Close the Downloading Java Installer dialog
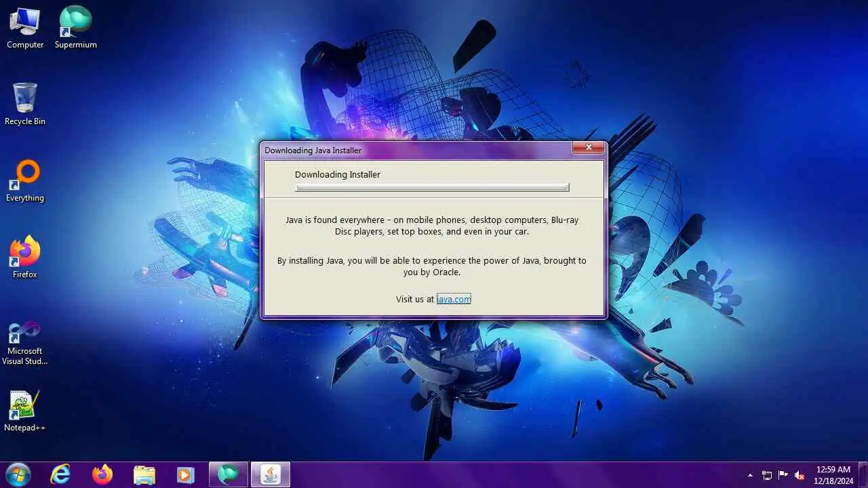The height and width of the screenshot is (488, 868). point(588,147)
